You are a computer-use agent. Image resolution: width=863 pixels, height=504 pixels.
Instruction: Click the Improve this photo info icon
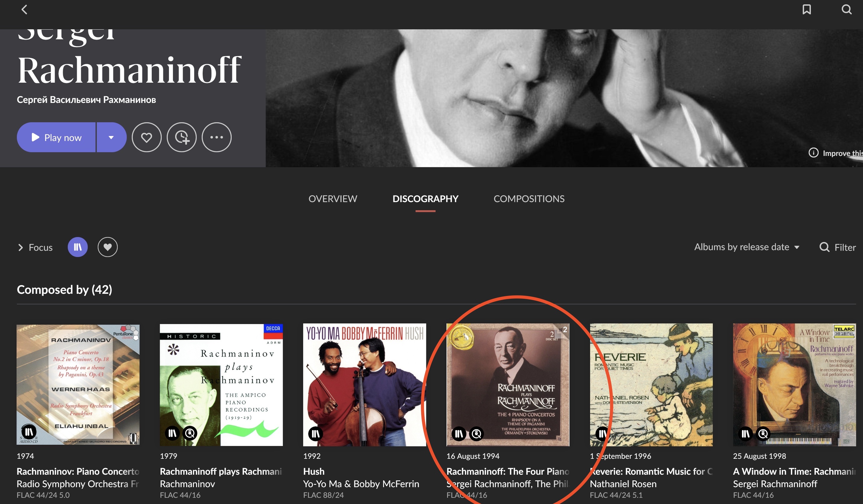pos(813,153)
